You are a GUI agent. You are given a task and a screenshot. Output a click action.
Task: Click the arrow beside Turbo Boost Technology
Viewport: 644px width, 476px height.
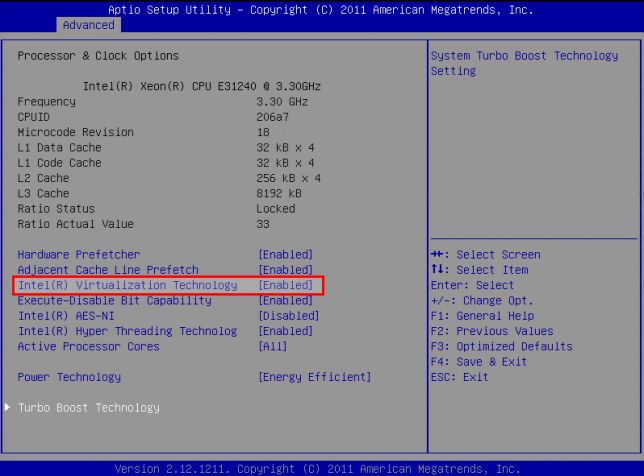(9, 408)
